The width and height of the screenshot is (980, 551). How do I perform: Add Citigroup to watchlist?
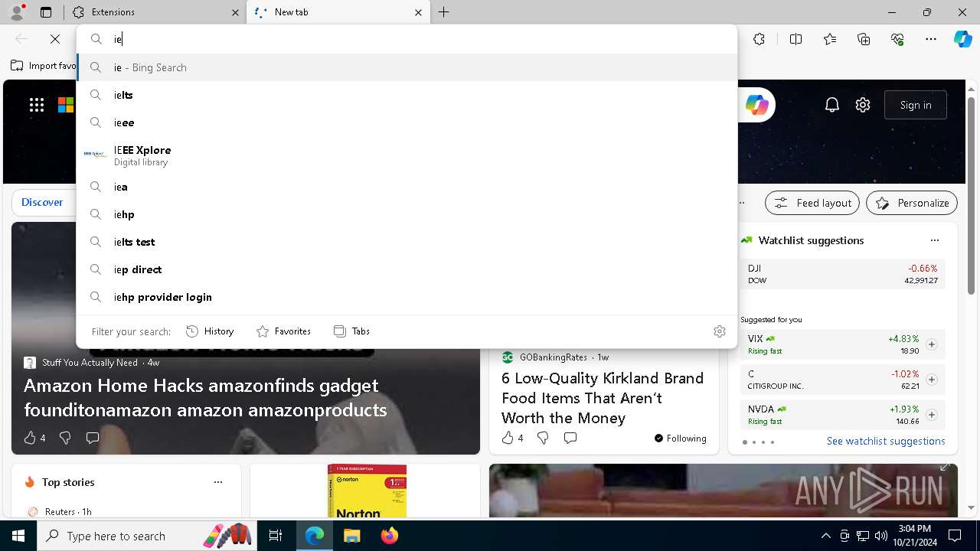tap(932, 380)
